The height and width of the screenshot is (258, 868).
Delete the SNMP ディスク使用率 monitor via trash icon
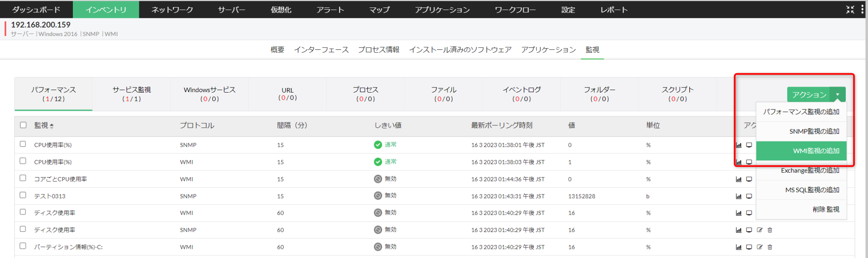[x=770, y=230]
